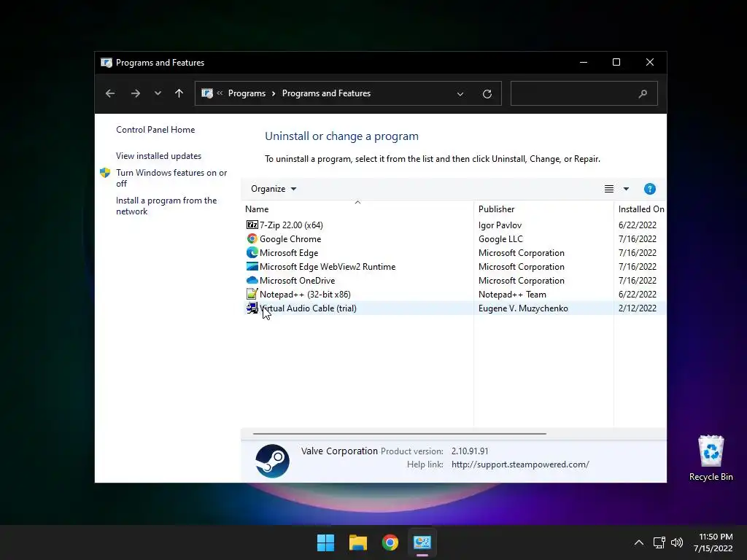Refresh the Programs and Features list
The image size is (747, 560).
point(487,94)
